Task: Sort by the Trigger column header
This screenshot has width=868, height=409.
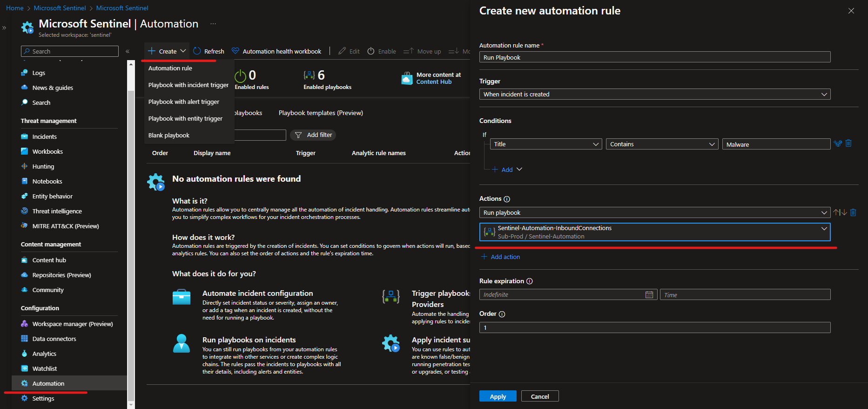Action: (305, 153)
